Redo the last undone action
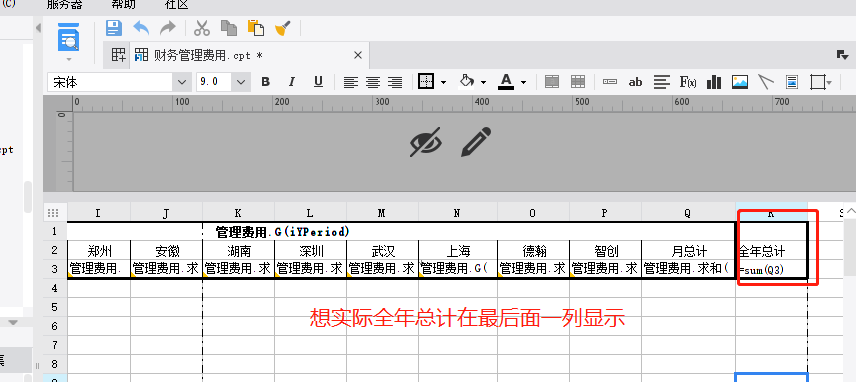The height and width of the screenshot is (382, 856). point(168,28)
